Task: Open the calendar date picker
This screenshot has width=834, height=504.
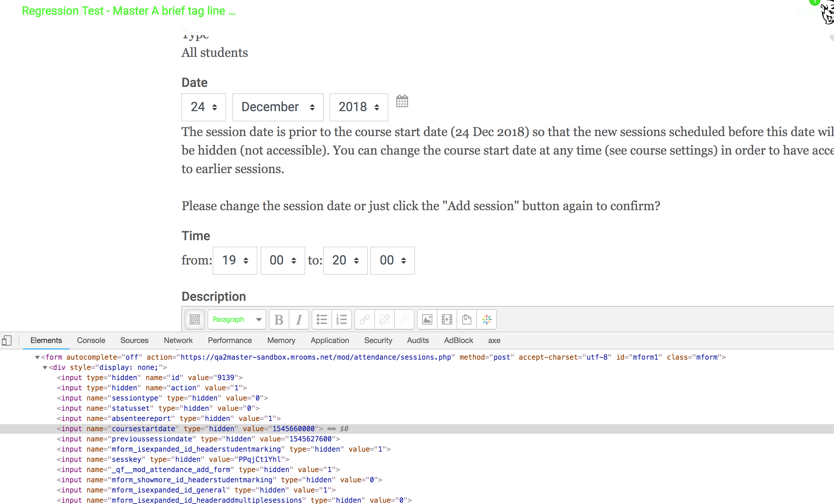Action: (402, 101)
